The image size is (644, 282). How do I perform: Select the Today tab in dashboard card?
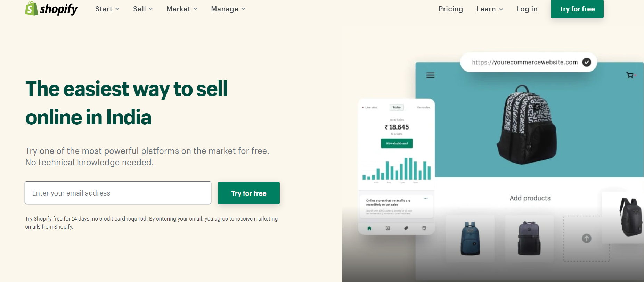(x=397, y=107)
